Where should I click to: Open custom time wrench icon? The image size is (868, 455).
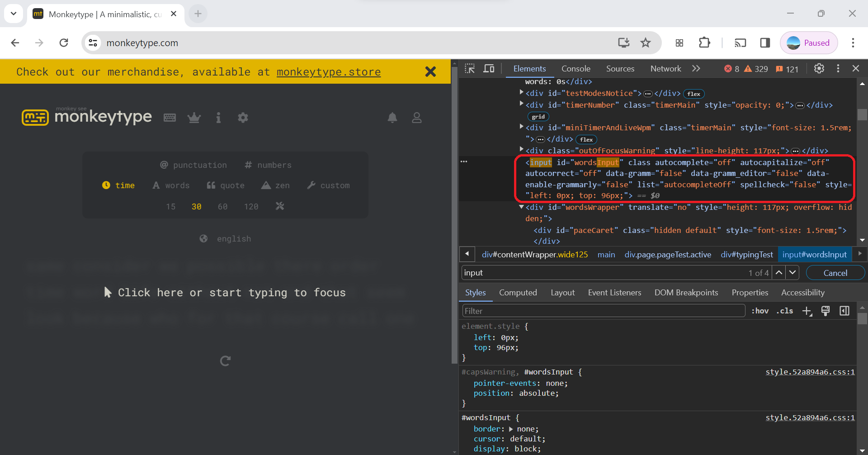[280, 206]
